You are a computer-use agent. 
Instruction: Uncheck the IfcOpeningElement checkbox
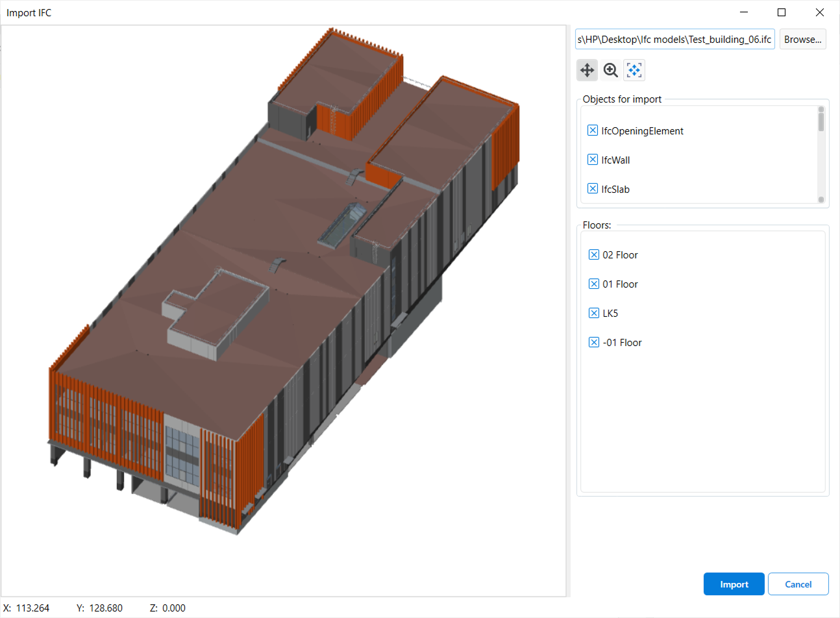593,130
